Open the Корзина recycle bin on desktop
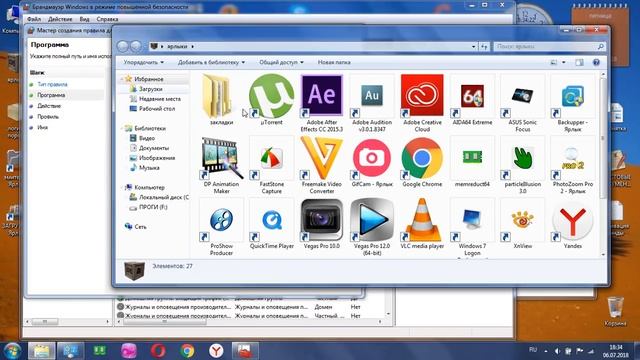This screenshot has width=640, height=360. 616,311
